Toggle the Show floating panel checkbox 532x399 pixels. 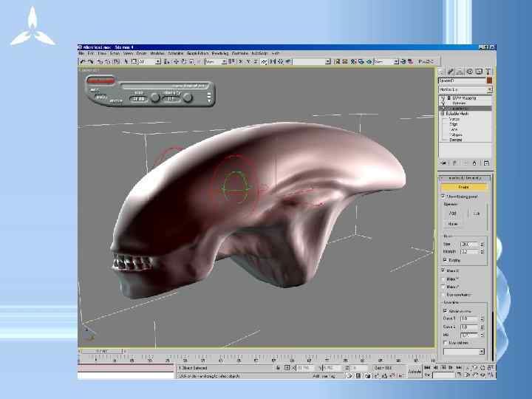[443, 196]
